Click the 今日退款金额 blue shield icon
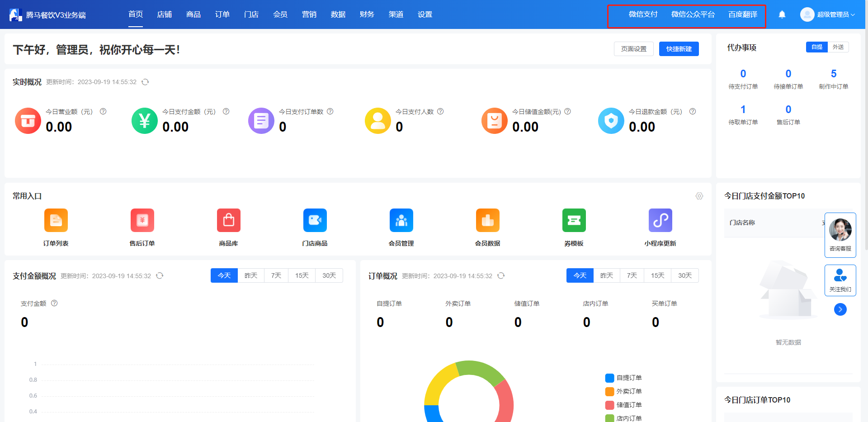 click(x=611, y=121)
